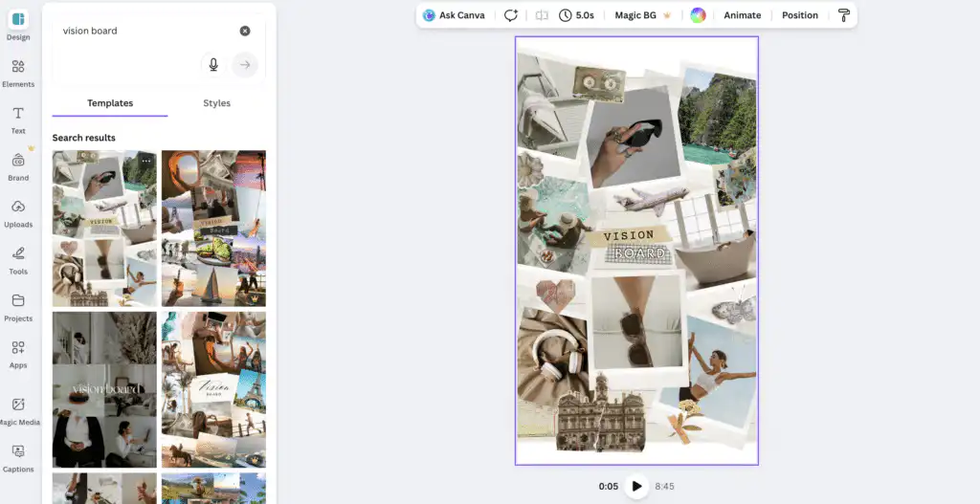
Task: Open the Apps panel
Action: point(18,354)
